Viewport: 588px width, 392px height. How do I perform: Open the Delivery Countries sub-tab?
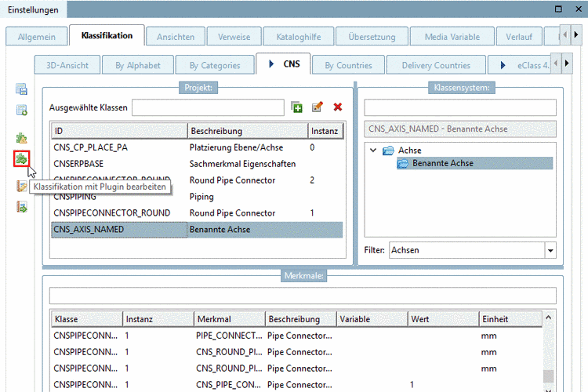tap(436, 65)
